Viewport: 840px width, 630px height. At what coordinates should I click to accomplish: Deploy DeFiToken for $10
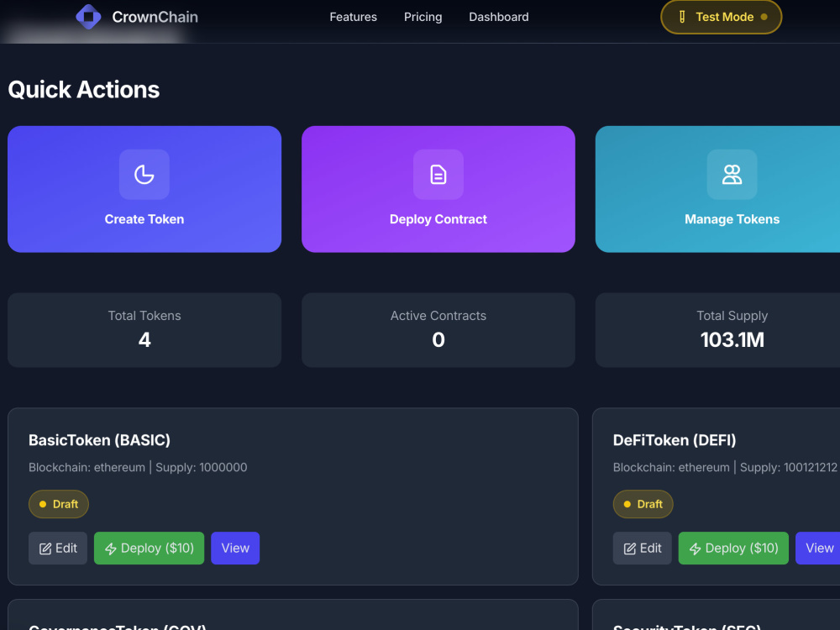point(733,548)
